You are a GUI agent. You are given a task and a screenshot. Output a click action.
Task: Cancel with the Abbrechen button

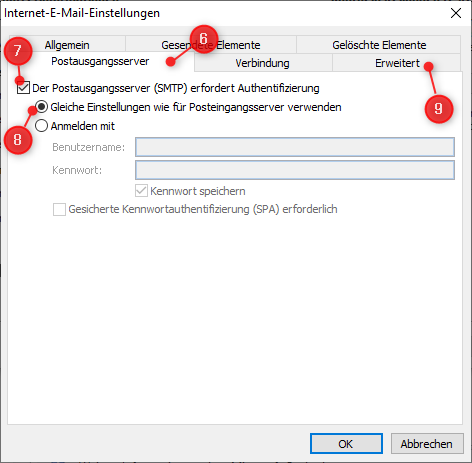tap(427, 444)
